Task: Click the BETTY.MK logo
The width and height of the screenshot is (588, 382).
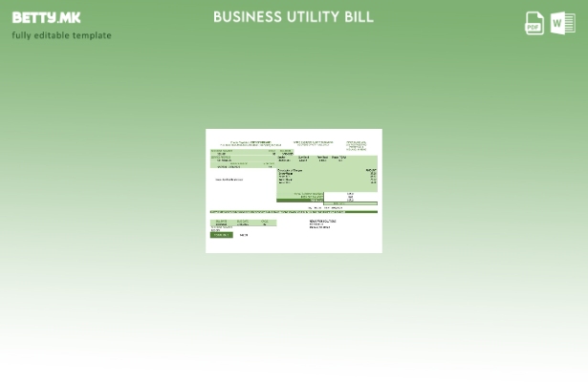Action: (46, 17)
